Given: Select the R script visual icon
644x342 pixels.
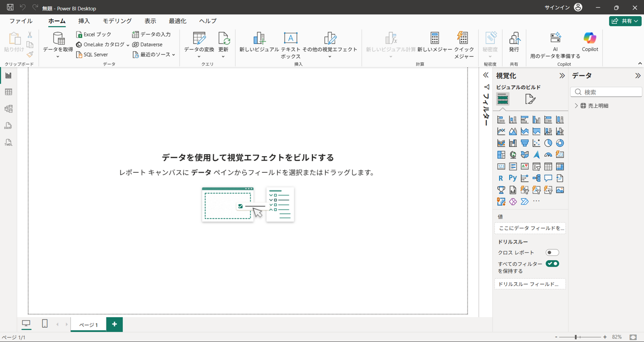Looking at the screenshot, I should click(501, 178).
